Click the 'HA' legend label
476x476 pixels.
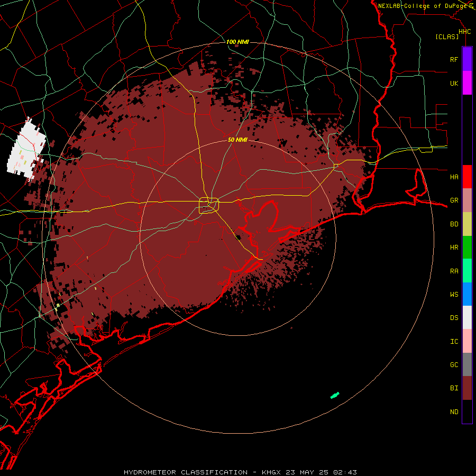(x=454, y=177)
